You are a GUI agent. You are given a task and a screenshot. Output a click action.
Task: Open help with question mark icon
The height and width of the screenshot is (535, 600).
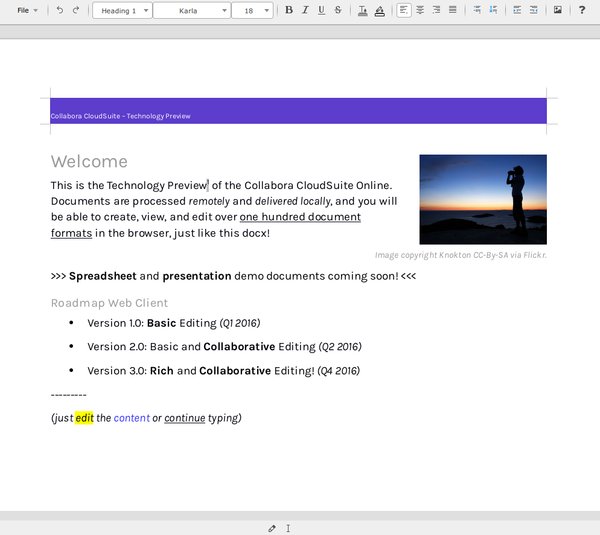tap(582, 10)
